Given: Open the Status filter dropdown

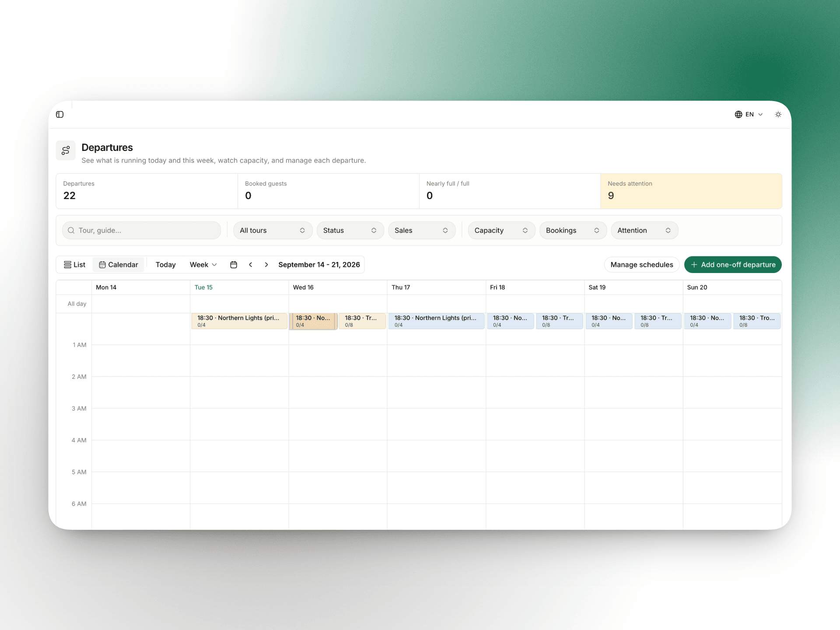Looking at the screenshot, I should tap(350, 231).
